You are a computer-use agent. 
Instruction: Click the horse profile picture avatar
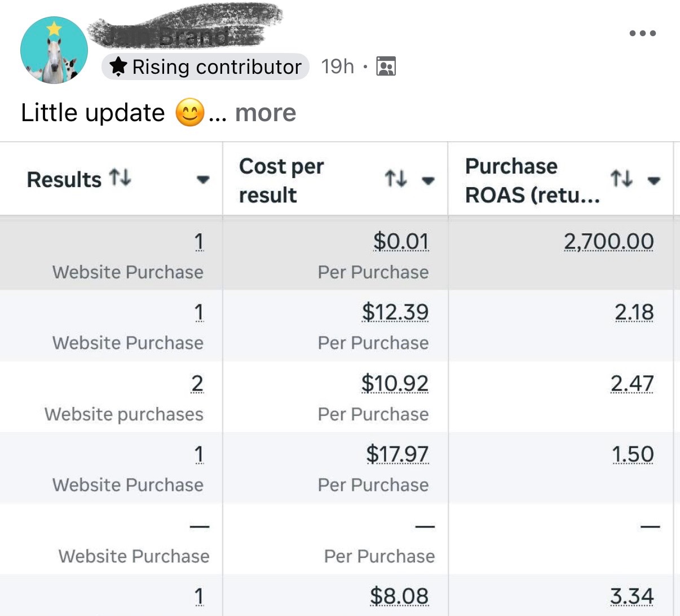[x=54, y=50]
